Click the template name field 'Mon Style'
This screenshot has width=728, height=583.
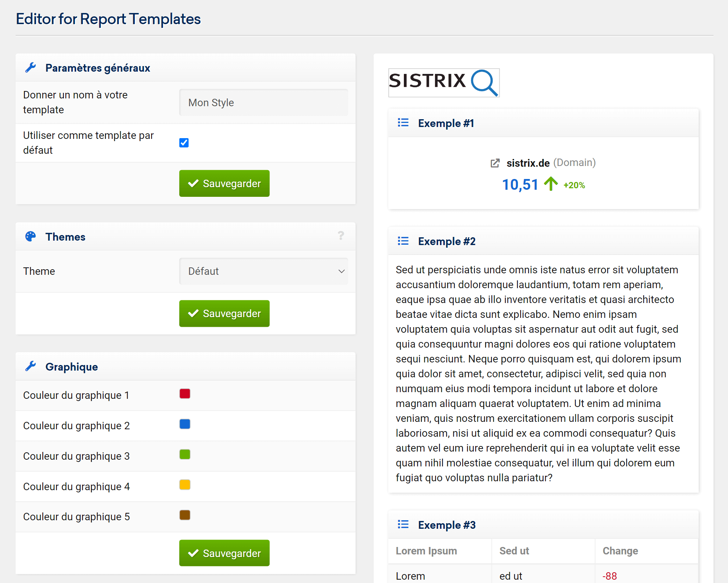point(264,102)
